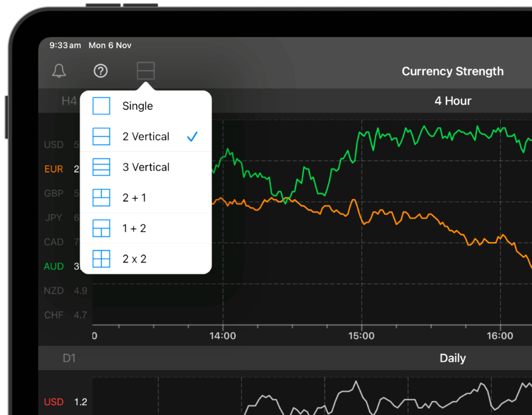
Task: Toggle the AUD currency line visibility
Action: [x=54, y=266]
